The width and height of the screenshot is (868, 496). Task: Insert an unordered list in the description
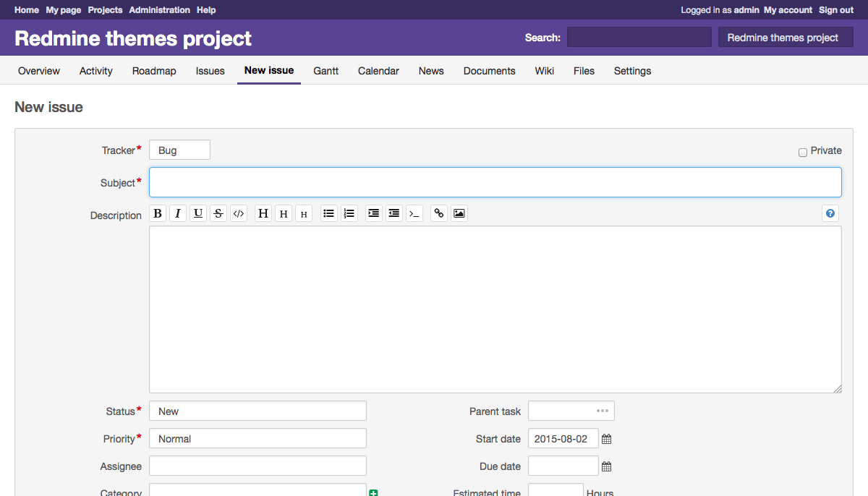click(x=328, y=213)
